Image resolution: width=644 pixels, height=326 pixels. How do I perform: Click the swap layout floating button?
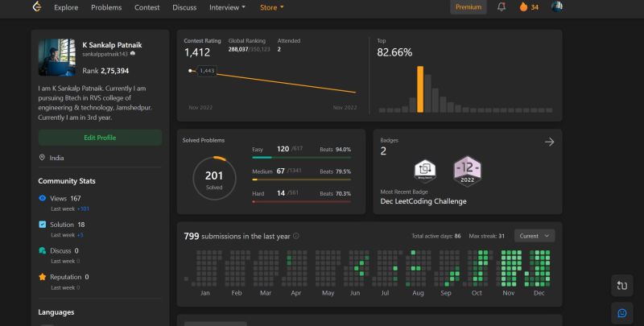pos(621,286)
